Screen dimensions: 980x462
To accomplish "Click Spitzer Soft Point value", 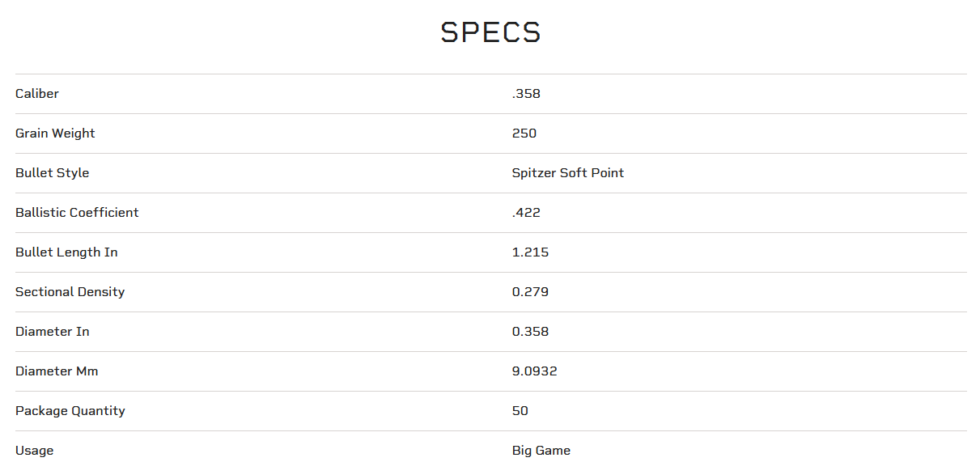I will click(x=568, y=173).
